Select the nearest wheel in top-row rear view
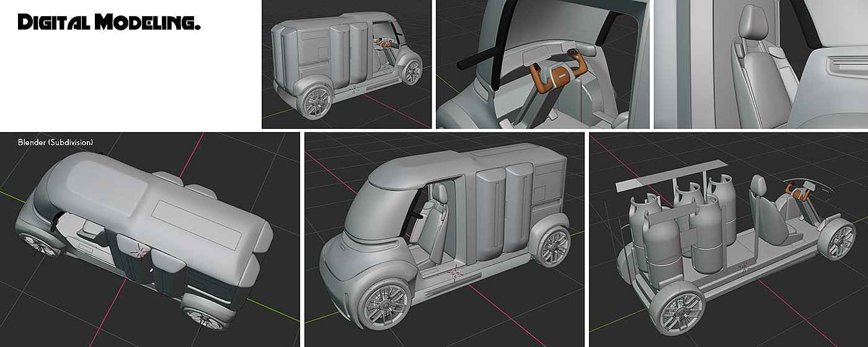868x347 pixels. pyautogui.click(x=317, y=103)
